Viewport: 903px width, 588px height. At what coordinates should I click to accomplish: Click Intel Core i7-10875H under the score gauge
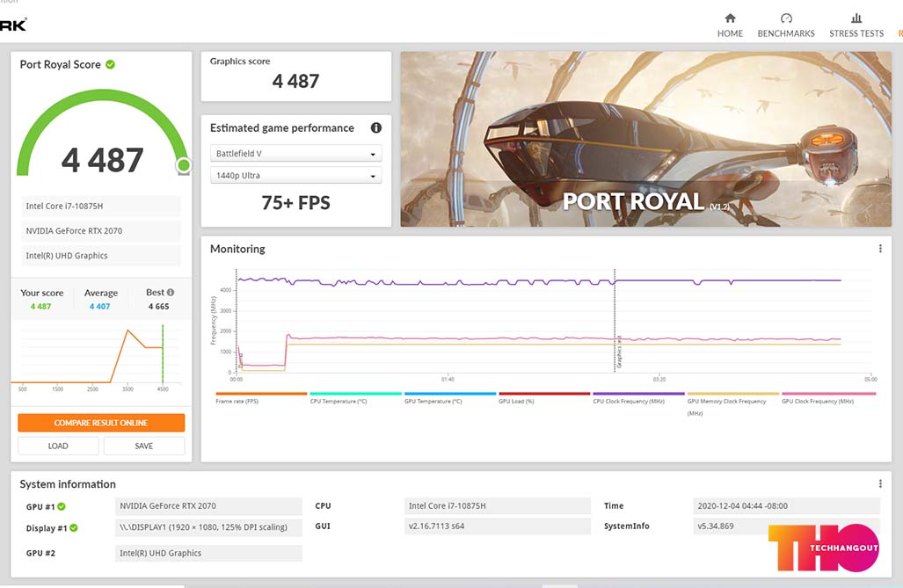coord(101,207)
